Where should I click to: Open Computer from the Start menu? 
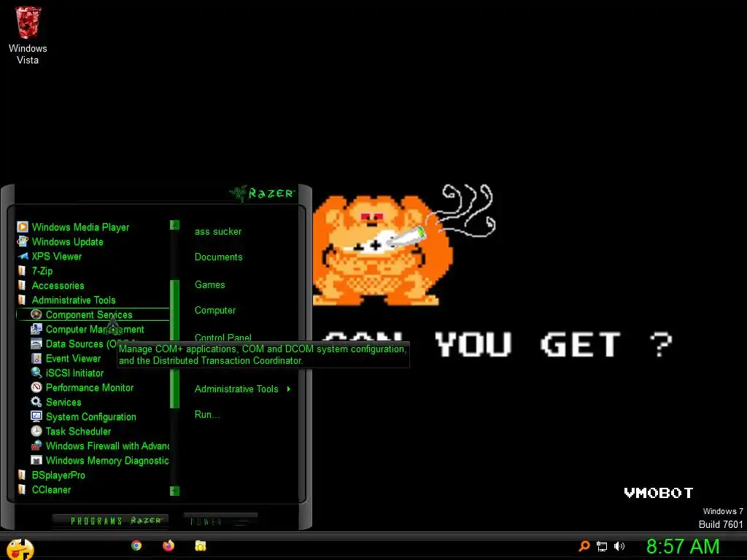[x=215, y=311]
